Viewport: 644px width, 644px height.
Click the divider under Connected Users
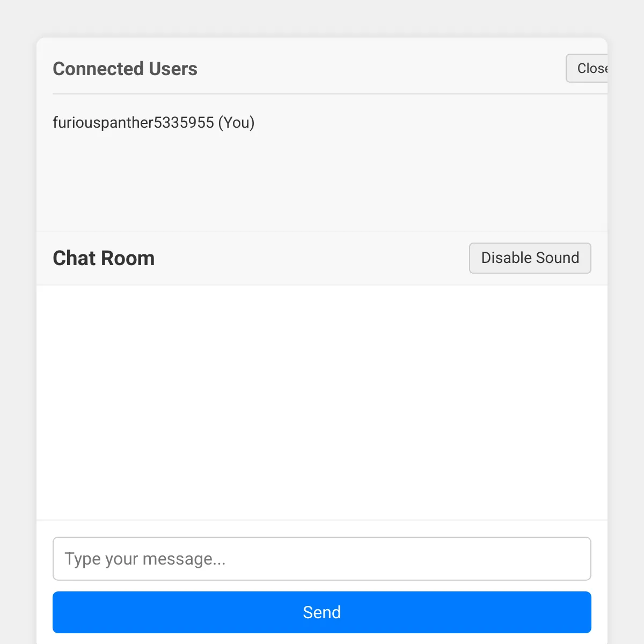tap(330, 94)
